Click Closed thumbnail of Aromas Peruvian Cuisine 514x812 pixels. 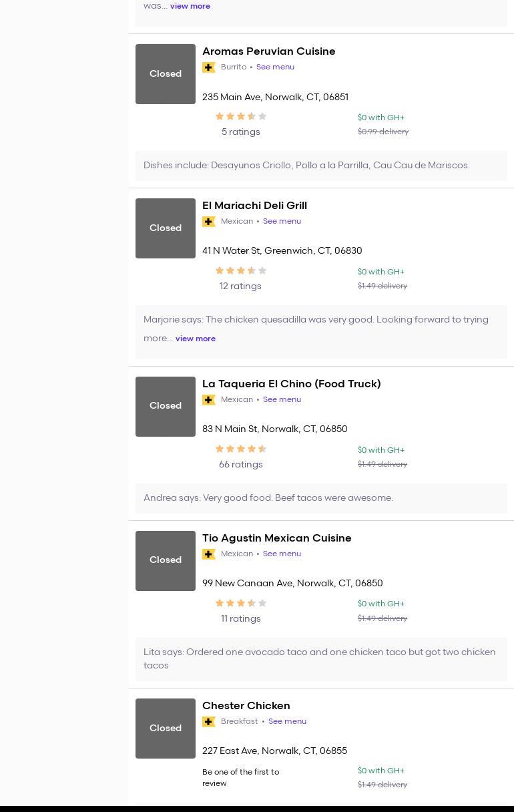pos(166,74)
